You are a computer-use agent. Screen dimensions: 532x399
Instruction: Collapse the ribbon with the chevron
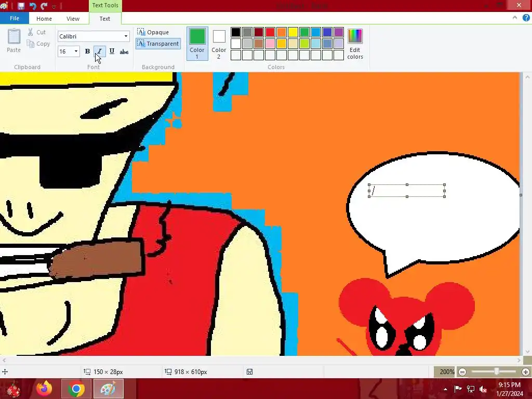pyautogui.click(x=515, y=18)
